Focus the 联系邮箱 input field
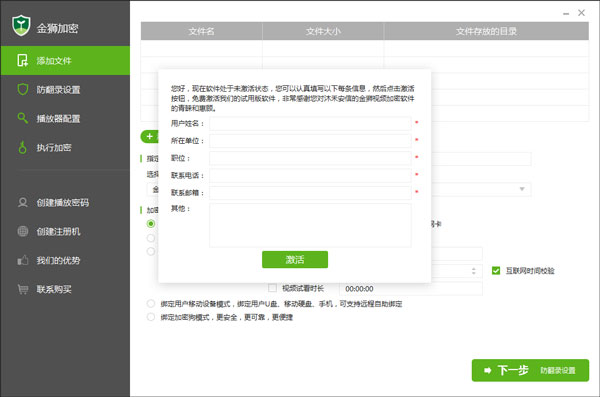This screenshot has width=600, height=397. click(x=310, y=193)
